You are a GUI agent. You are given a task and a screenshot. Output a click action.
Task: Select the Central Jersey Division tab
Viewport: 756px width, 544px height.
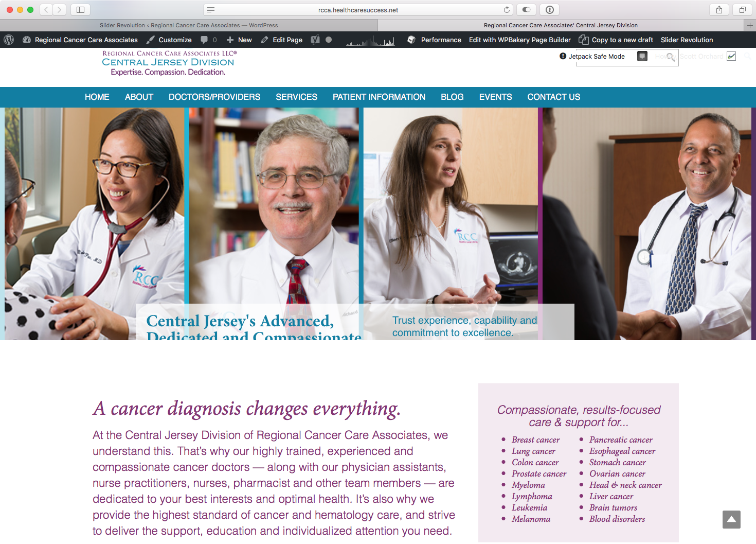coord(561,25)
